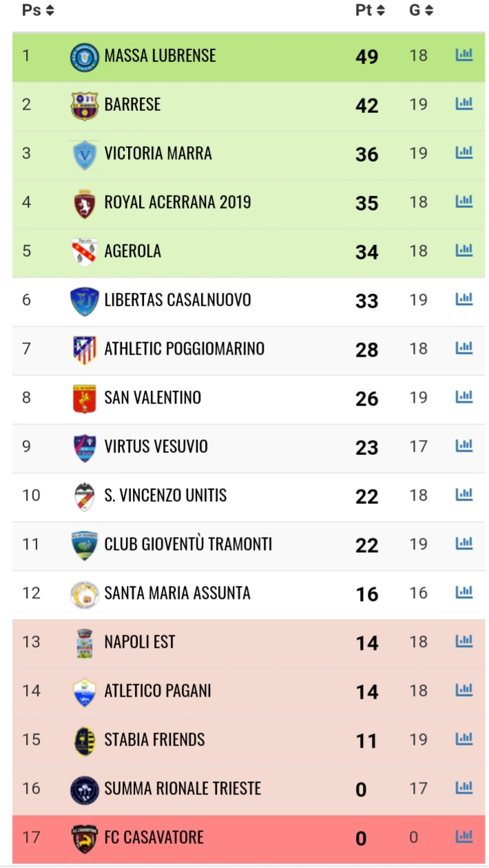Click the Athletic Poggiomarino team crest
This screenshot has height=868, width=489.
85,350
